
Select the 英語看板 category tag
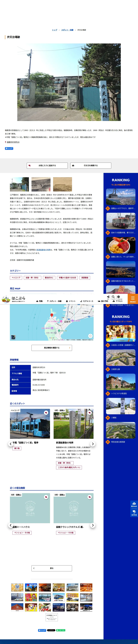pyautogui.click(x=85, y=278)
